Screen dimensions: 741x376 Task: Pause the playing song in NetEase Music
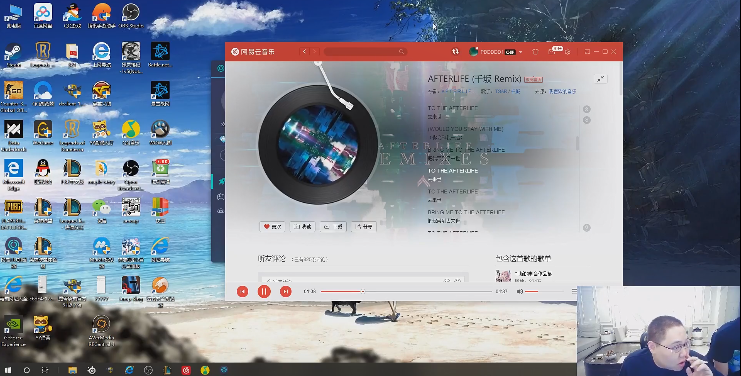coord(264,291)
